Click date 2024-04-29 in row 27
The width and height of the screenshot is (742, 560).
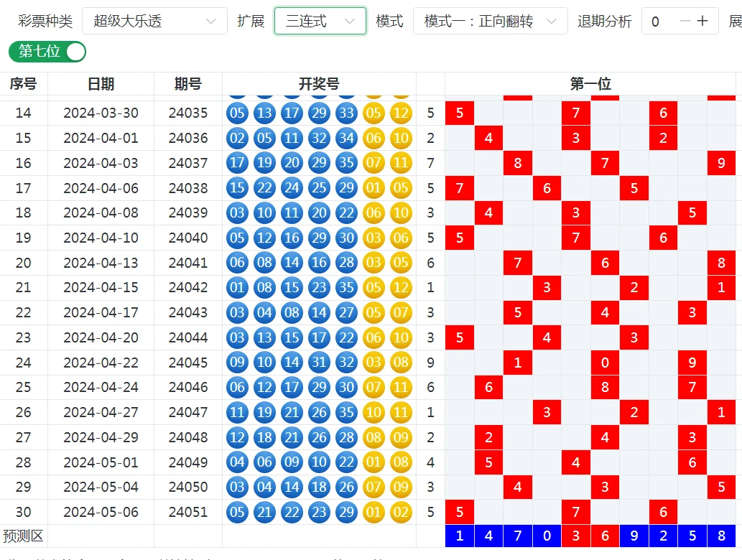(x=101, y=437)
